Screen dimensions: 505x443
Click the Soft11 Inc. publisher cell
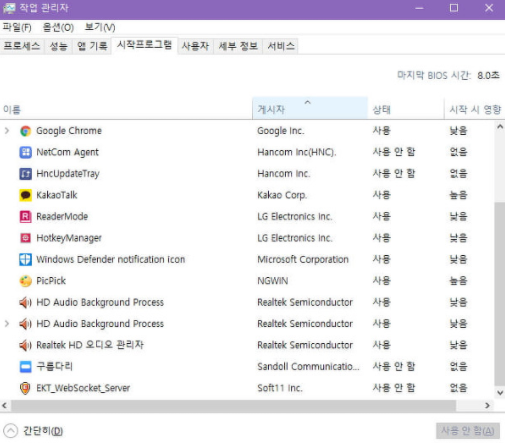click(x=280, y=388)
